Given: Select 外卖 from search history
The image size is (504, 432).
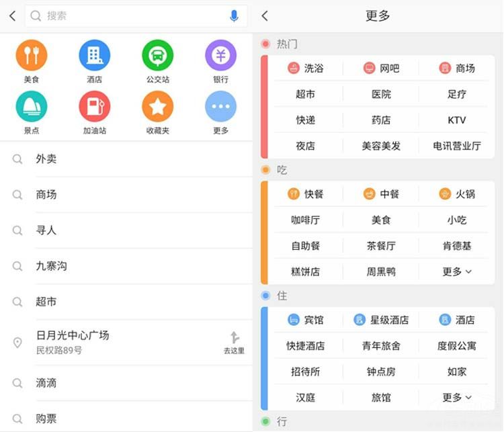Looking at the screenshot, I should 46,159.
